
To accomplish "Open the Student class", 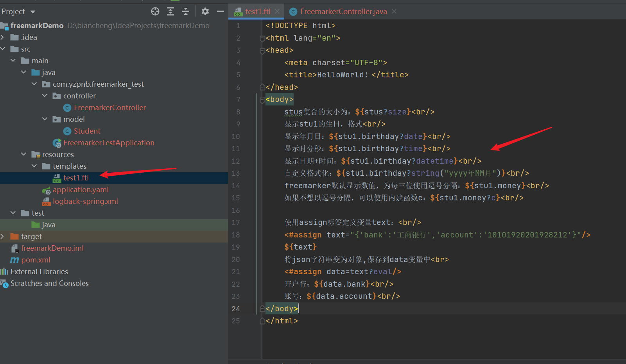I will [87, 131].
